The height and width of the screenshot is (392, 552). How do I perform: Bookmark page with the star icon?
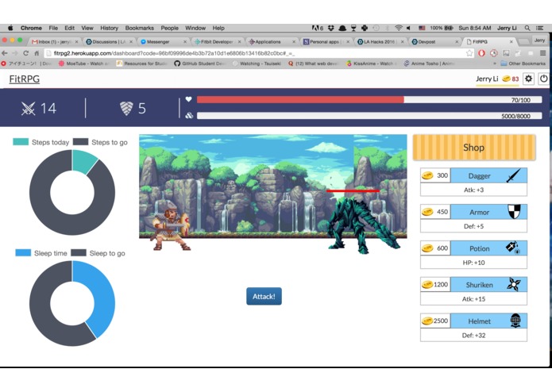(469, 53)
